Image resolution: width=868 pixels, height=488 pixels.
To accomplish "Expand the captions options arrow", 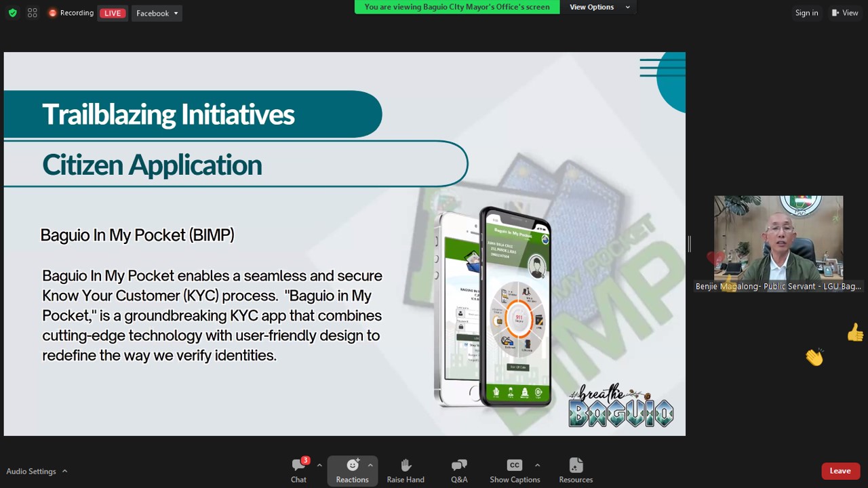I will point(537,465).
